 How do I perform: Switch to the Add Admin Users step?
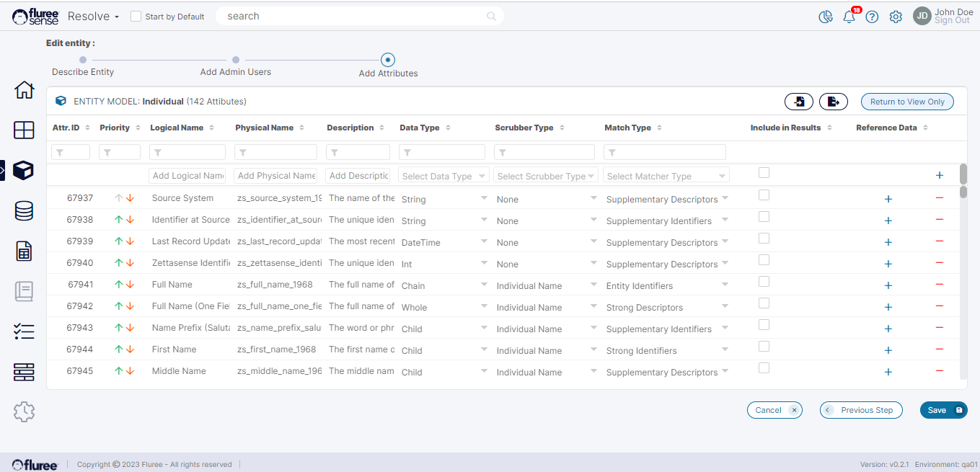click(236, 61)
